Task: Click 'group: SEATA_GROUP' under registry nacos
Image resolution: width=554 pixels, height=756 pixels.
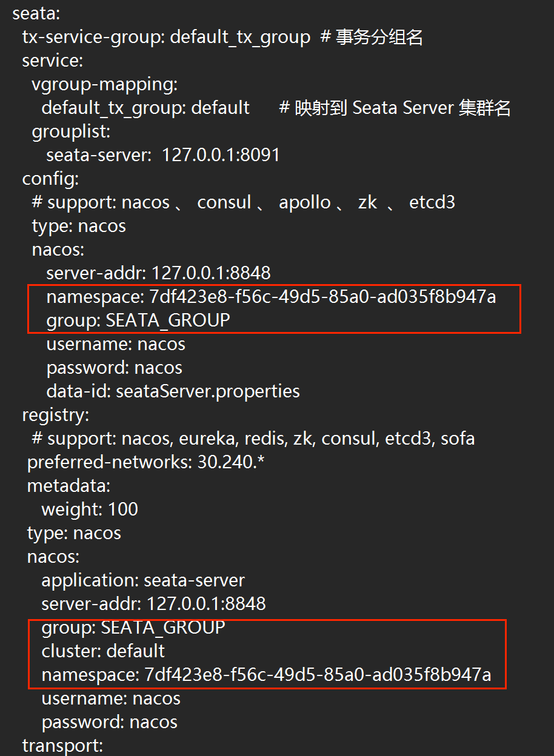Action: pos(133,628)
